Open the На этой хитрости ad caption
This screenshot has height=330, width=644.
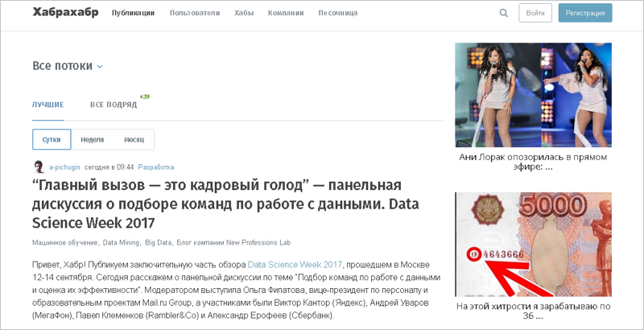click(x=533, y=311)
